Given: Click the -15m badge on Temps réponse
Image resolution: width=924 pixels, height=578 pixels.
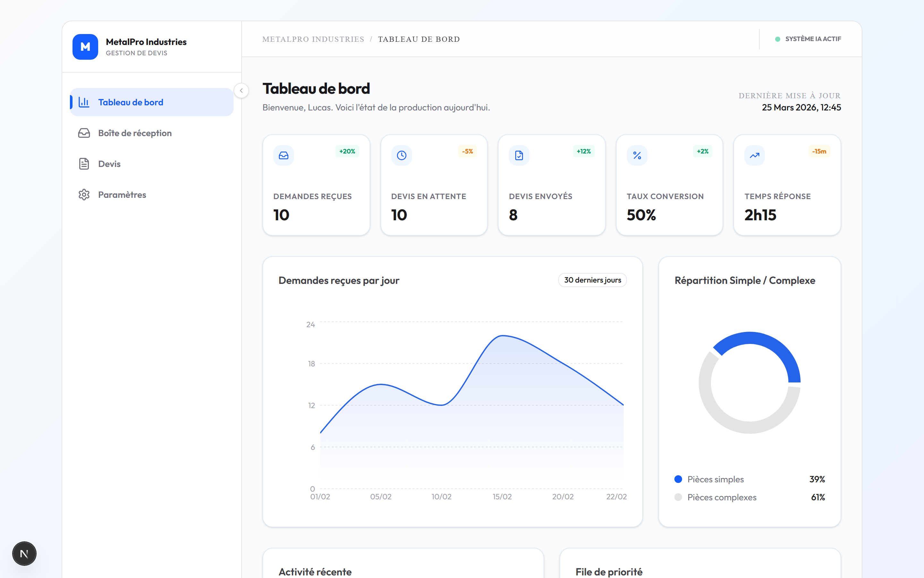Looking at the screenshot, I should coord(819,151).
